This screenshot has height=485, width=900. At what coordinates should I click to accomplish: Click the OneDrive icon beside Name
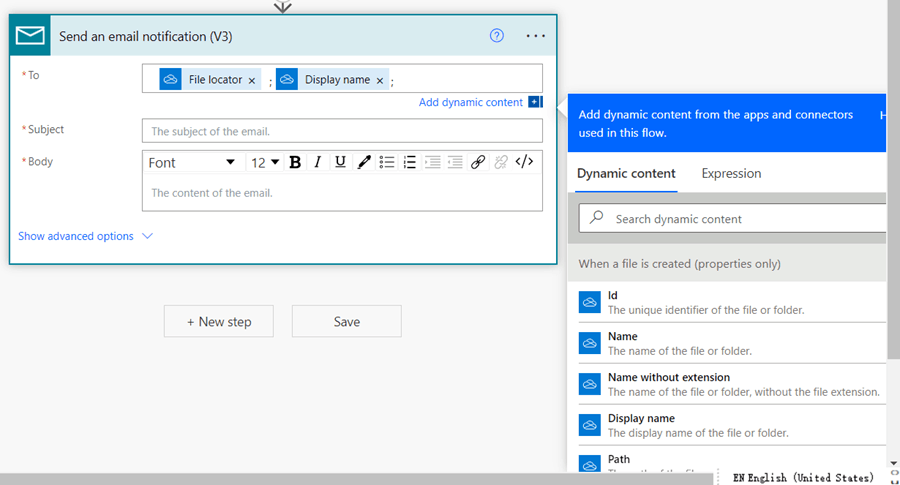click(589, 343)
